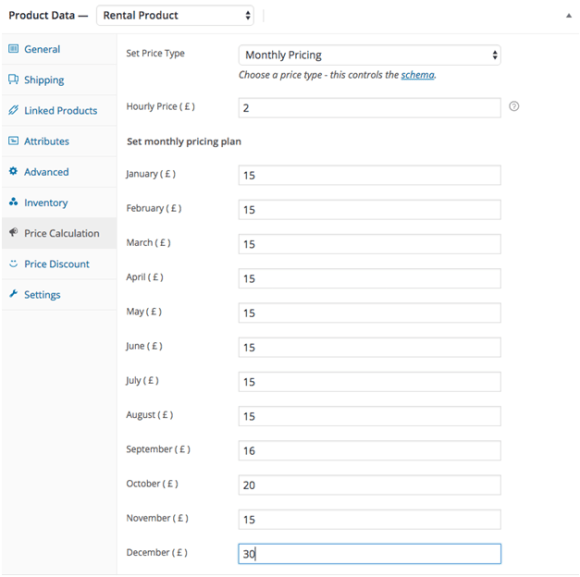Click the Hourly Price help tooltip icon
Screen dimensions: 580x577
pos(514,106)
